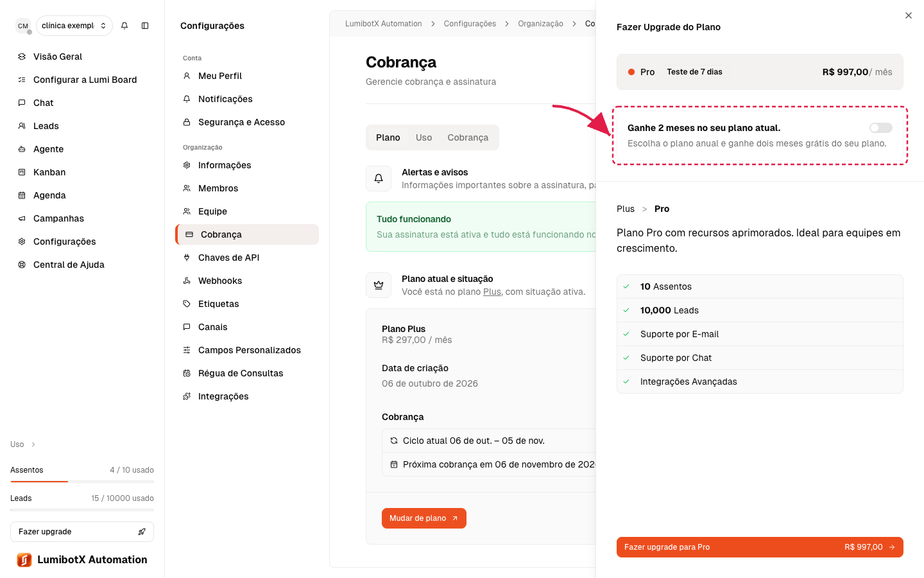The height and width of the screenshot is (578, 924).
Task: Open Canais settings page
Action: [x=247, y=327]
